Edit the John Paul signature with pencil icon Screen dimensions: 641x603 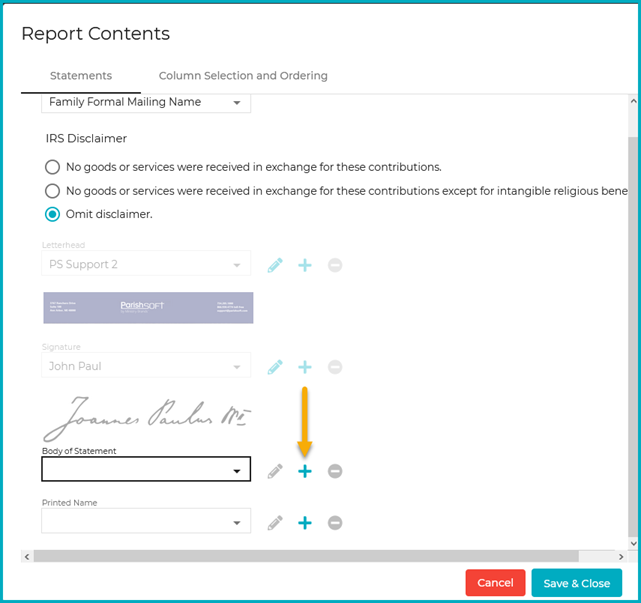pyautogui.click(x=275, y=367)
